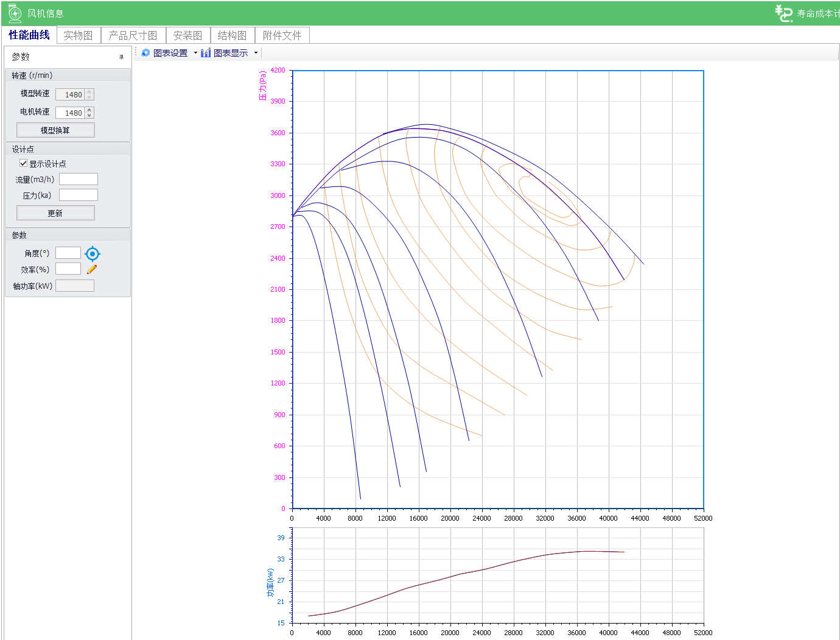Image resolution: width=840 pixels, height=640 pixels.
Task: Switch to the 性能曲线 tab
Action: click(x=29, y=35)
